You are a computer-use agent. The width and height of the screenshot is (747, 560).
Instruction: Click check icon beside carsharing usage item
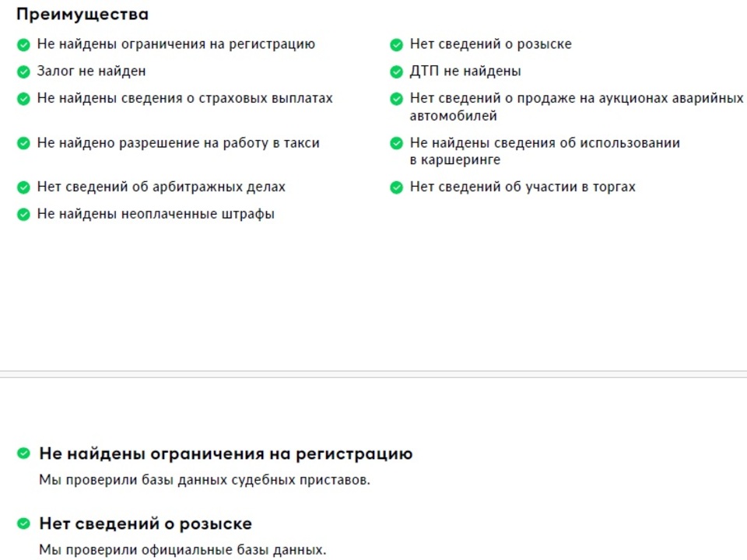coord(396,143)
